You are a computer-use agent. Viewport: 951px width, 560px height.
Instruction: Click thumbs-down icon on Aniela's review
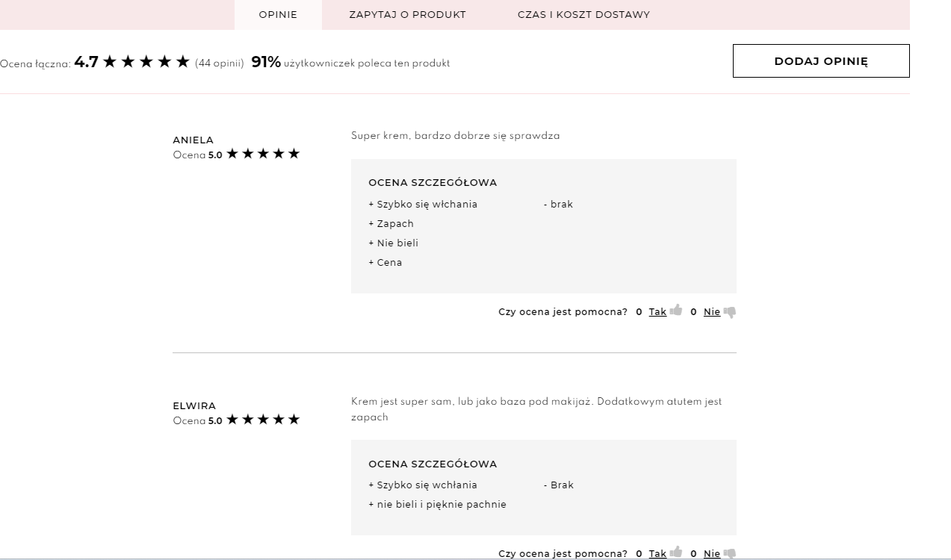[x=730, y=312]
